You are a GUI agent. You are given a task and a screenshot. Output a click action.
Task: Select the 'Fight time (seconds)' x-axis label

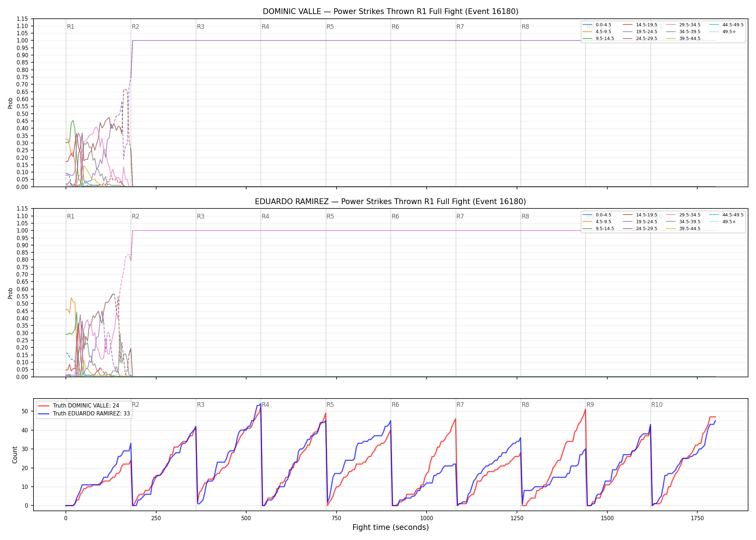click(391, 527)
